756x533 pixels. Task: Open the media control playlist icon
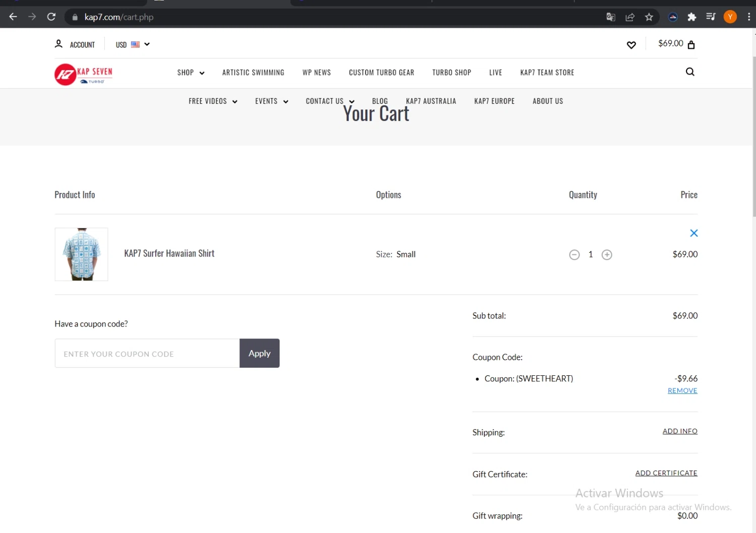click(711, 17)
